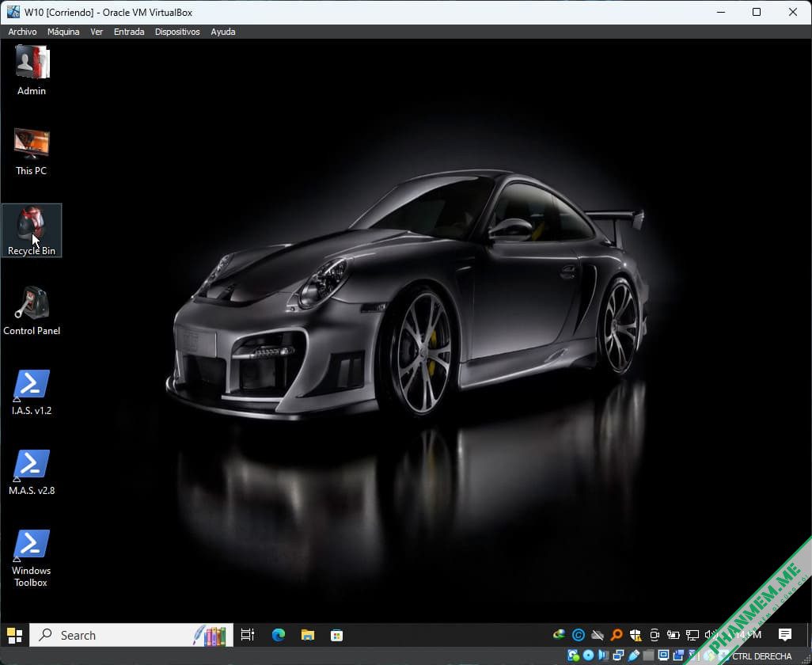Open Microsoft Store from taskbar
812x665 pixels.
(336, 635)
